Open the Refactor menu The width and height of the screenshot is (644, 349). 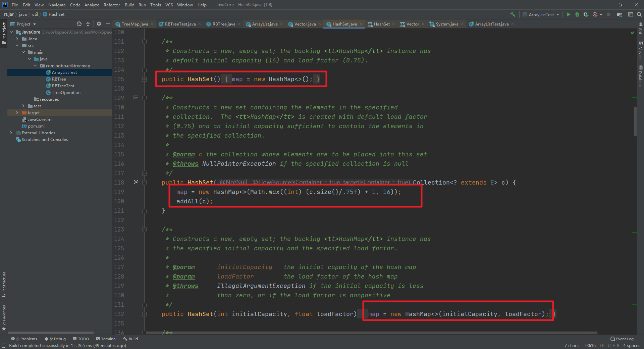112,5
